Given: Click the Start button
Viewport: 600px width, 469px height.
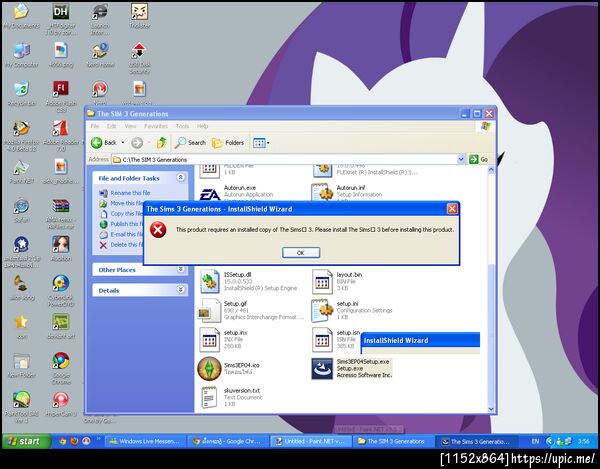Looking at the screenshot, I should (26, 441).
